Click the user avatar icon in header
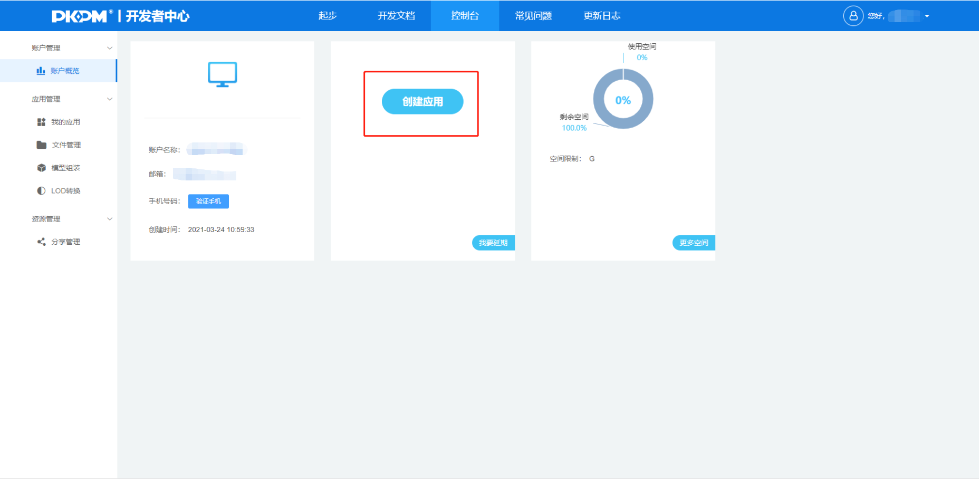This screenshot has height=479, width=980. tap(853, 16)
